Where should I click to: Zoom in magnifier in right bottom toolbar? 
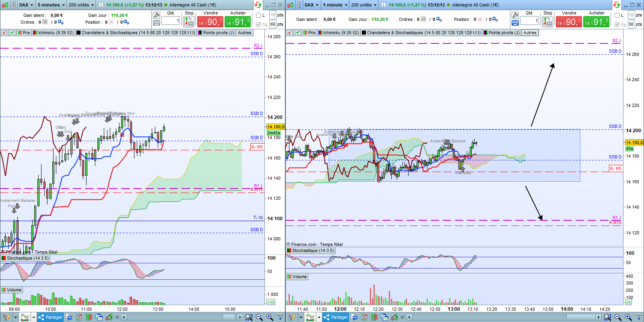[628, 317]
